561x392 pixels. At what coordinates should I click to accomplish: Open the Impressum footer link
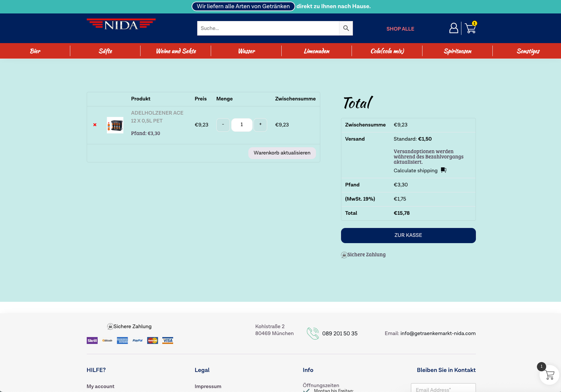[208, 386]
